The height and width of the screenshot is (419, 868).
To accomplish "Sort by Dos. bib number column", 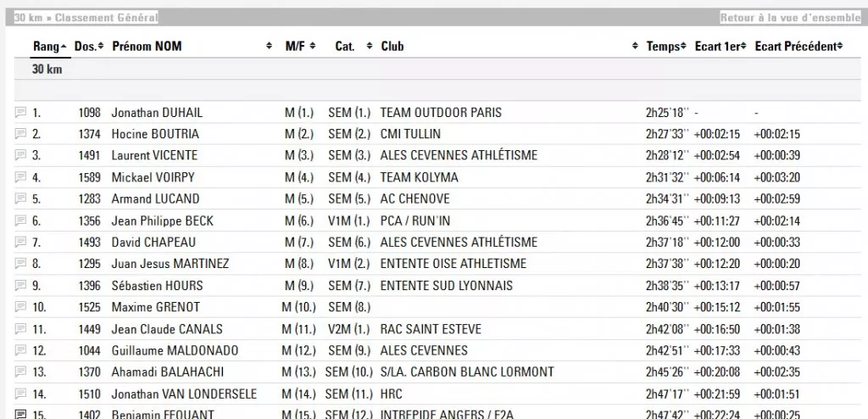I will (89, 47).
